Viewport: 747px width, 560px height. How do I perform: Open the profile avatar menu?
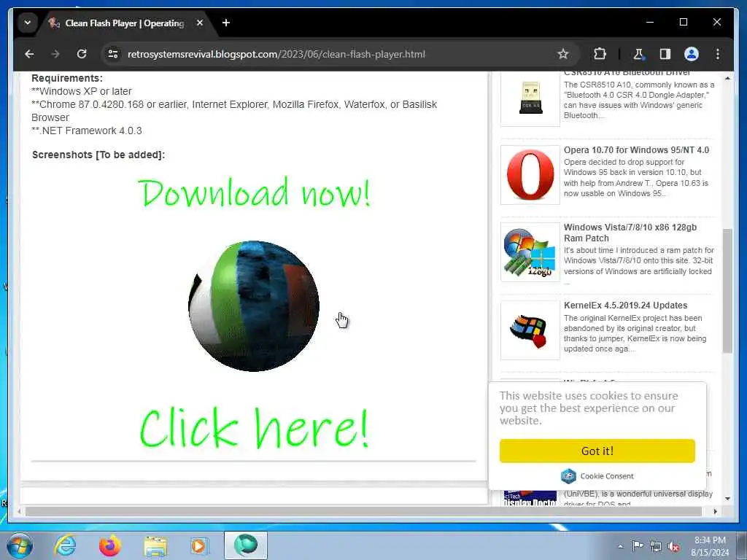pyautogui.click(x=692, y=54)
